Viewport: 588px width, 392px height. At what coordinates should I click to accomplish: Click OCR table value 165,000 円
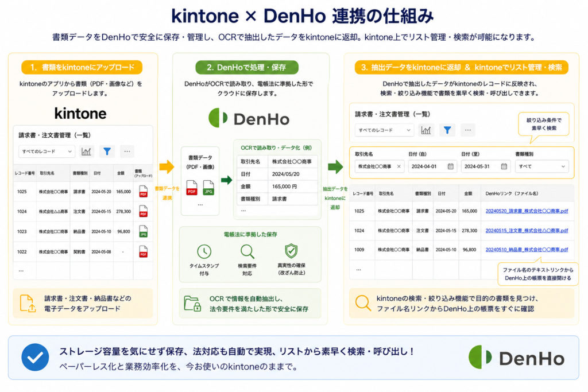[285, 187]
